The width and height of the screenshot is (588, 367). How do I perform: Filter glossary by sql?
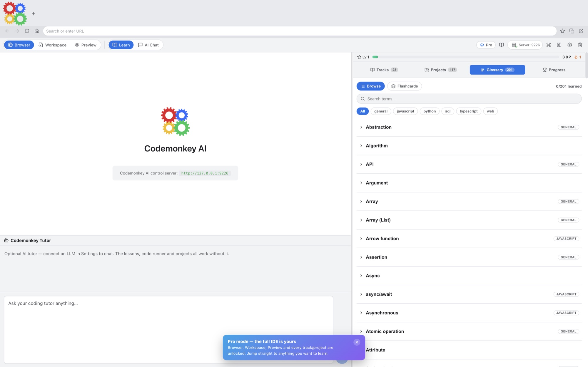[448, 111]
